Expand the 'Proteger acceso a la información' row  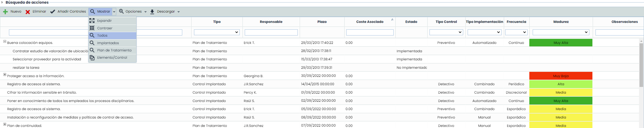click(5, 75)
